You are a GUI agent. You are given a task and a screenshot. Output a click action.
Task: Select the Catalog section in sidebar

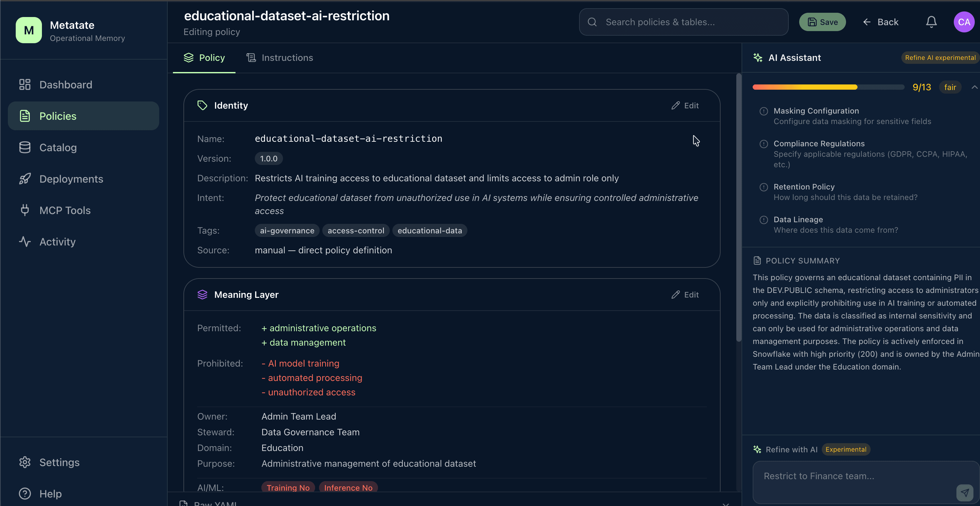click(x=58, y=148)
